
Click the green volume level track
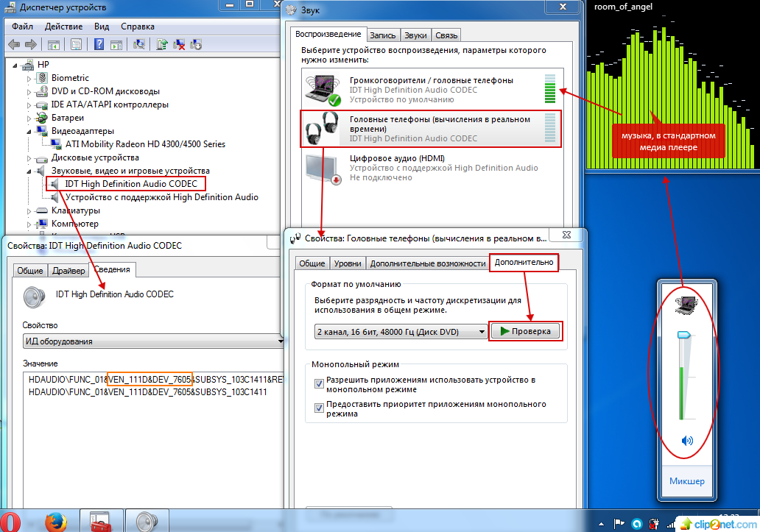tap(681, 393)
